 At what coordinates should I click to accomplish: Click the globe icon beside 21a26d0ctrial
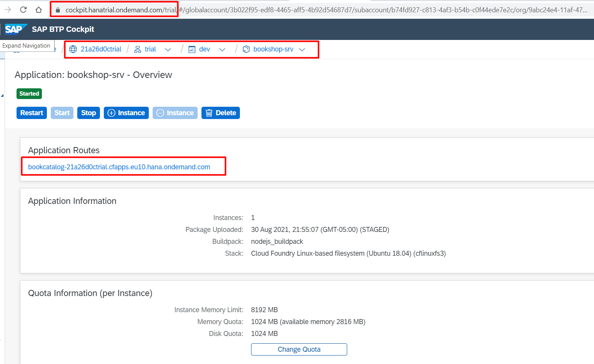[x=73, y=49]
